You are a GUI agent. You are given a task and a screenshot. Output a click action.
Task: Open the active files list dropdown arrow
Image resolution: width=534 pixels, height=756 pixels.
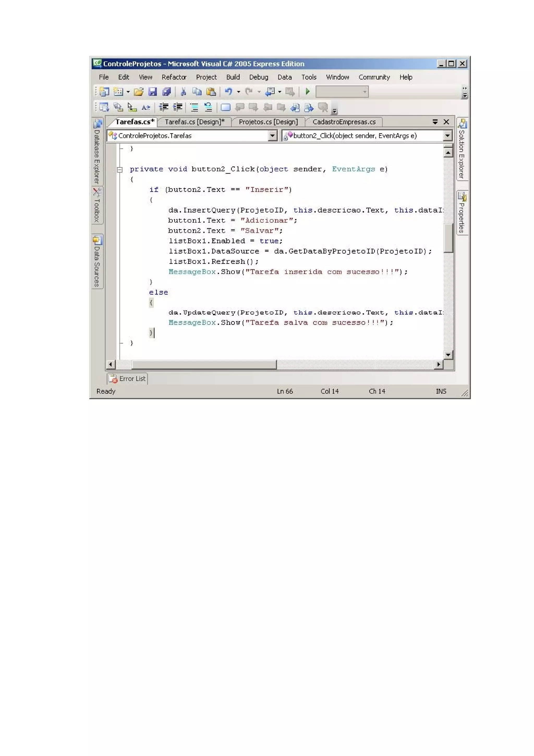click(x=435, y=122)
